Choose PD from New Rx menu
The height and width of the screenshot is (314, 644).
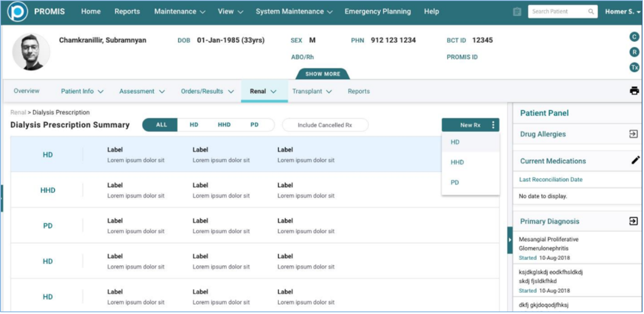(x=455, y=183)
